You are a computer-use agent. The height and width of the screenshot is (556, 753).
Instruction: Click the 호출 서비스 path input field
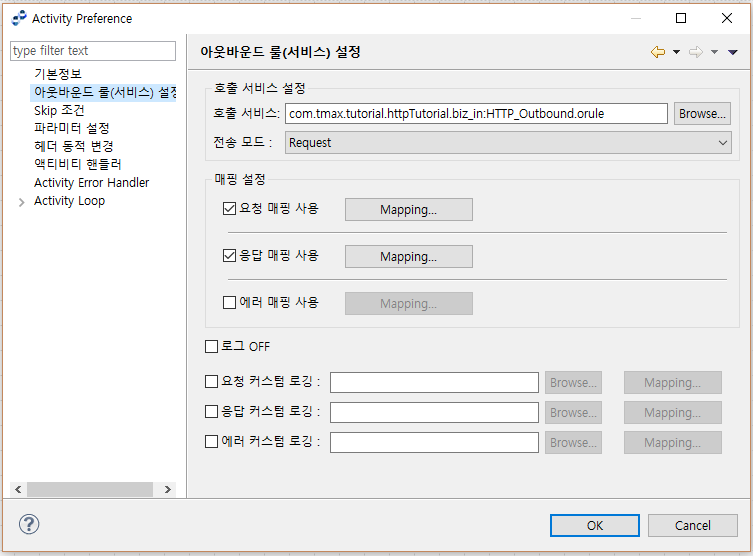pos(475,114)
